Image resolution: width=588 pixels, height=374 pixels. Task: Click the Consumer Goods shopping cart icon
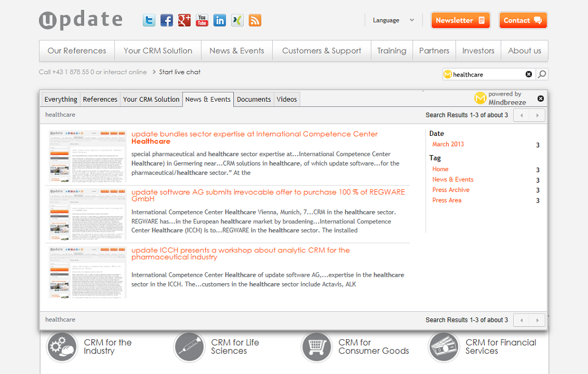(x=316, y=347)
